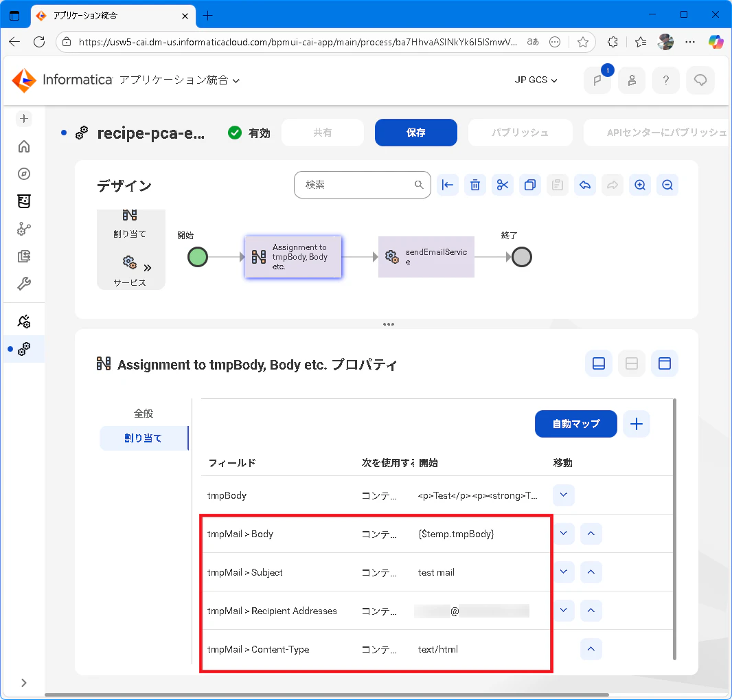Open the My Jobs sidebar icon
Screen dimensions: 732x700
point(24,256)
